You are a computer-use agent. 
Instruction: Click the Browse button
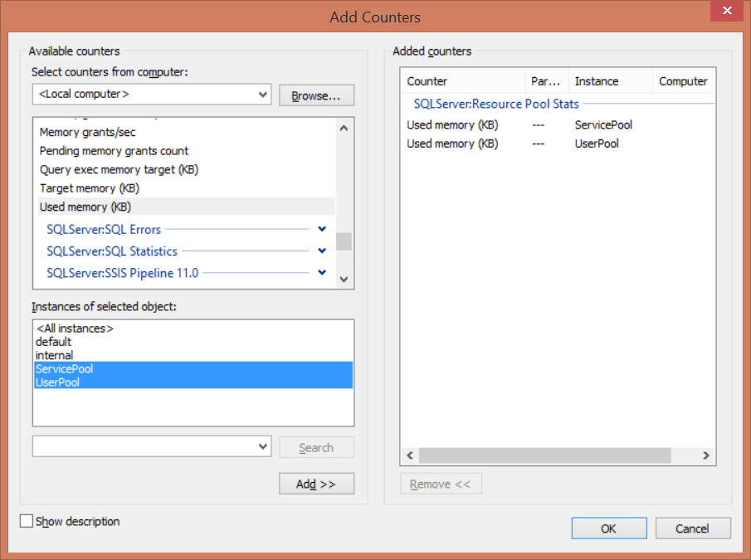pos(316,95)
